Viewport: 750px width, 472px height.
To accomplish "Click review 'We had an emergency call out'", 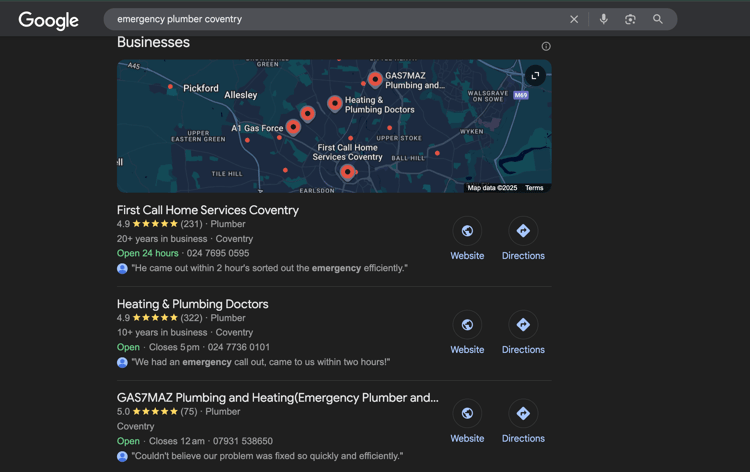I will 261,362.
